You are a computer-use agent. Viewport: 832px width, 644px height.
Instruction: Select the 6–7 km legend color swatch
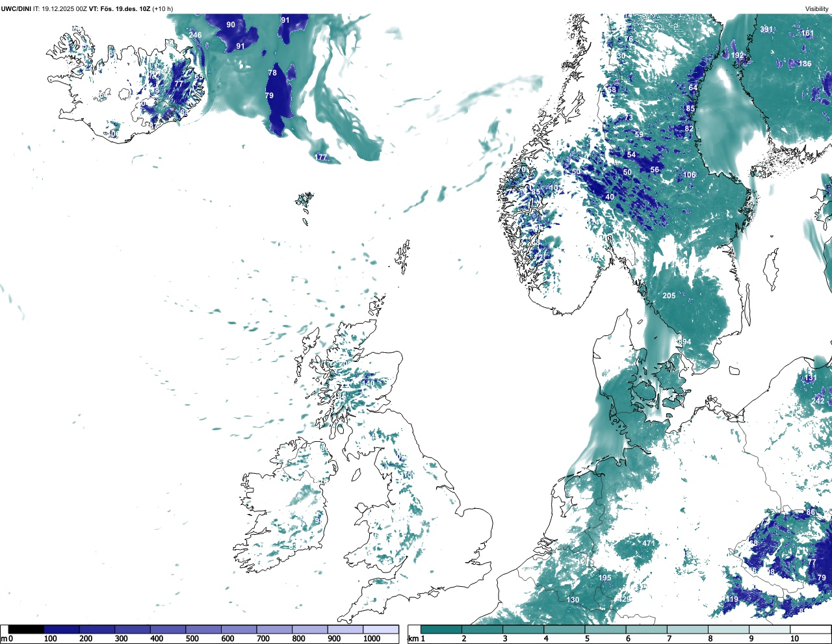[647, 629]
